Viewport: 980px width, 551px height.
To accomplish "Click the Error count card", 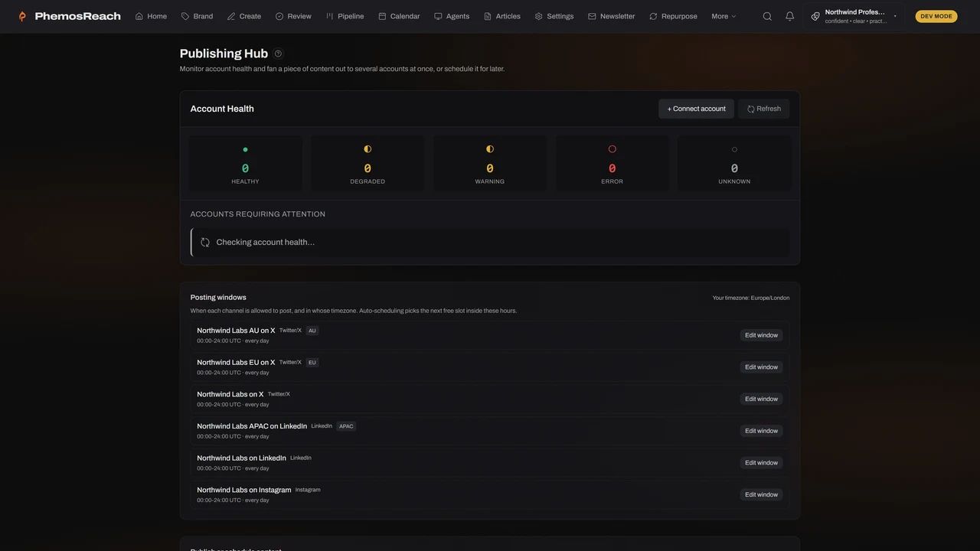I will pyautogui.click(x=612, y=164).
